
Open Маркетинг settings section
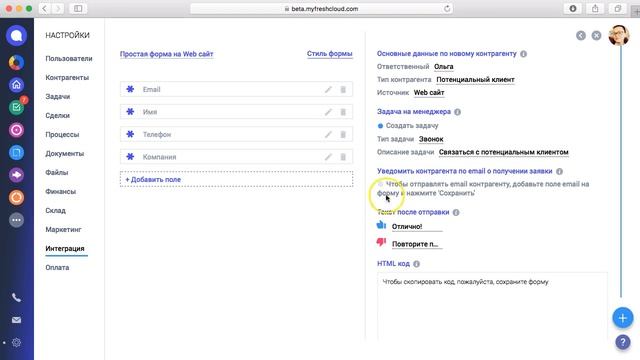pyautogui.click(x=63, y=230)
